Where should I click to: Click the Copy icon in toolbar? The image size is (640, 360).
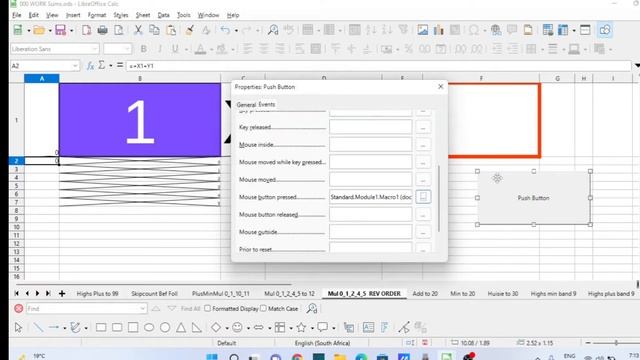tap(154, 30)
